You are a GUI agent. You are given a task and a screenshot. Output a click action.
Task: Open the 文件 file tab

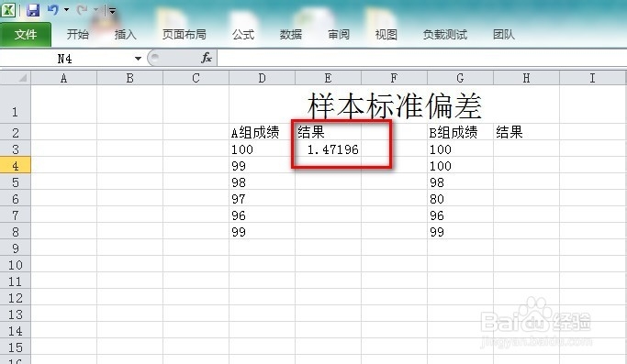[26, 35]
